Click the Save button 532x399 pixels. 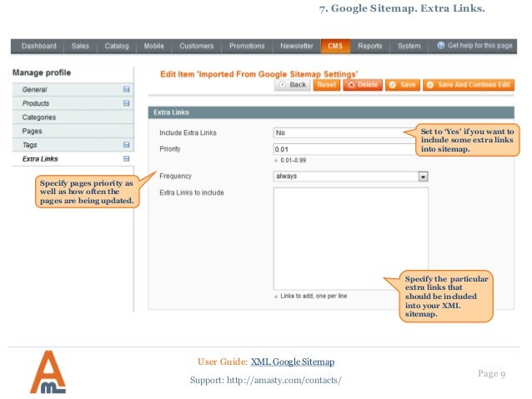403,85
